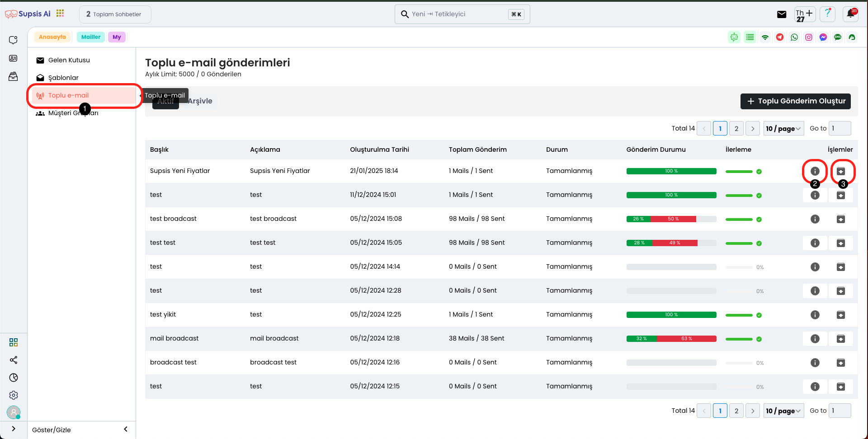The image size is (868, 439).
Task: Open the Telegram channel icon
Action: (x=780, y=37)
